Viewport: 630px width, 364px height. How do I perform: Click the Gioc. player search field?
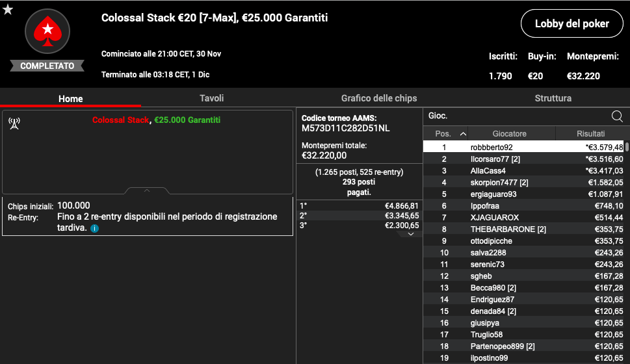coord(514,116)
